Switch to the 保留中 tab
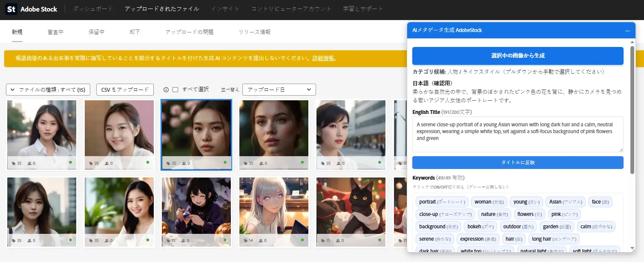The width and height of the screenshot is (644, 262). click(96, 32)
